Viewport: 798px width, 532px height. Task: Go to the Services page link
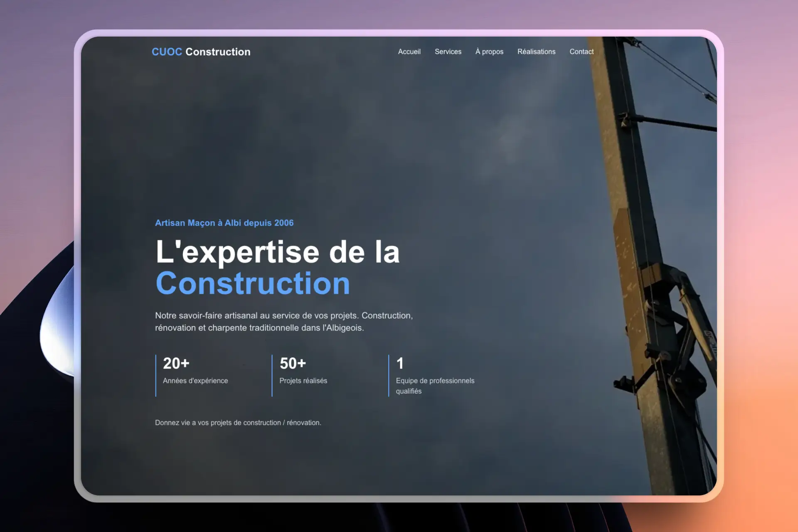[x=448, y=52]
